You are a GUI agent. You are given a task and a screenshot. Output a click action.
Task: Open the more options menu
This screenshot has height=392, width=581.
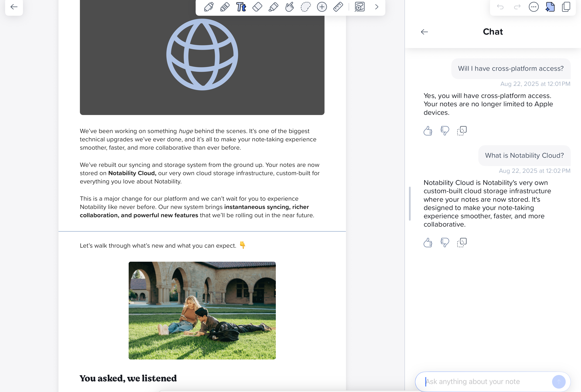tap(534, 7)
